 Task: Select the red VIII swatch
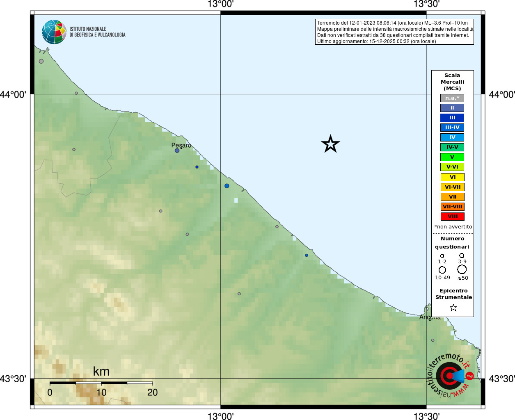tap(453, 217)
